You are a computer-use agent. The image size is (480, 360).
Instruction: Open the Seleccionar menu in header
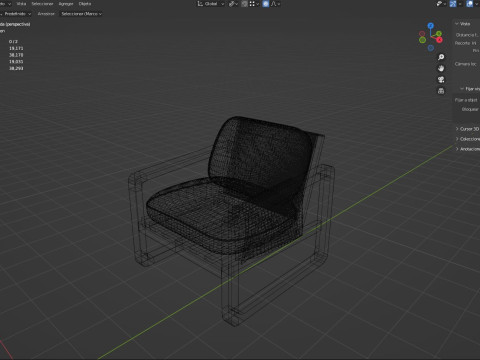tap(42, 4)
